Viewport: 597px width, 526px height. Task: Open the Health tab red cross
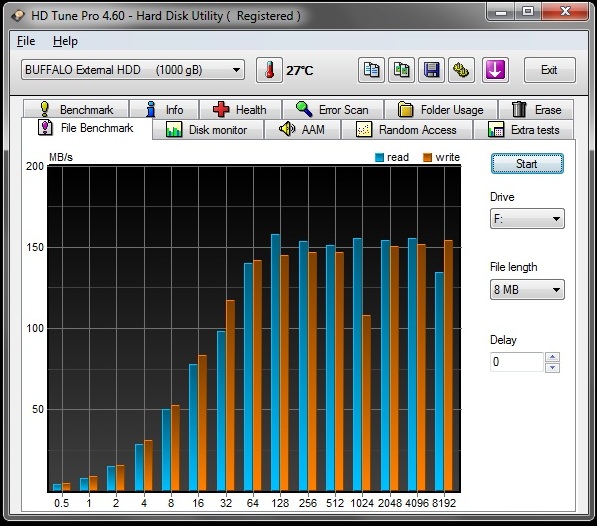point(221,110)
